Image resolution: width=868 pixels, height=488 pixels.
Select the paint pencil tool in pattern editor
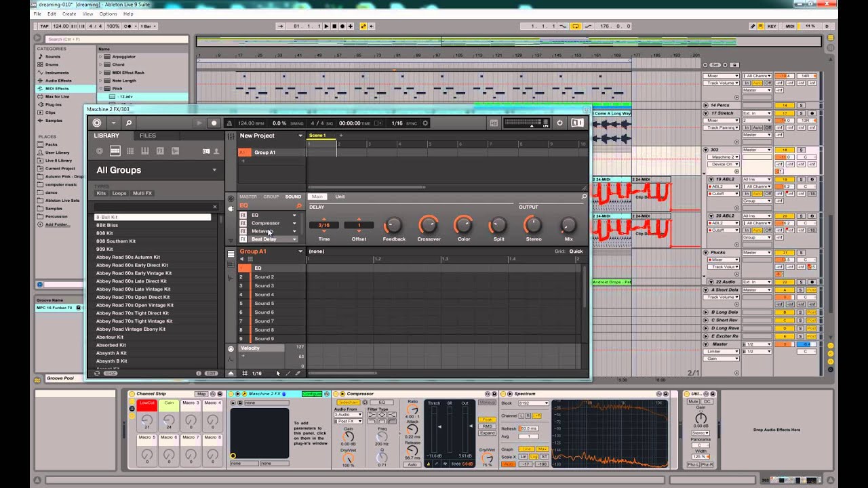coord(288,373)
